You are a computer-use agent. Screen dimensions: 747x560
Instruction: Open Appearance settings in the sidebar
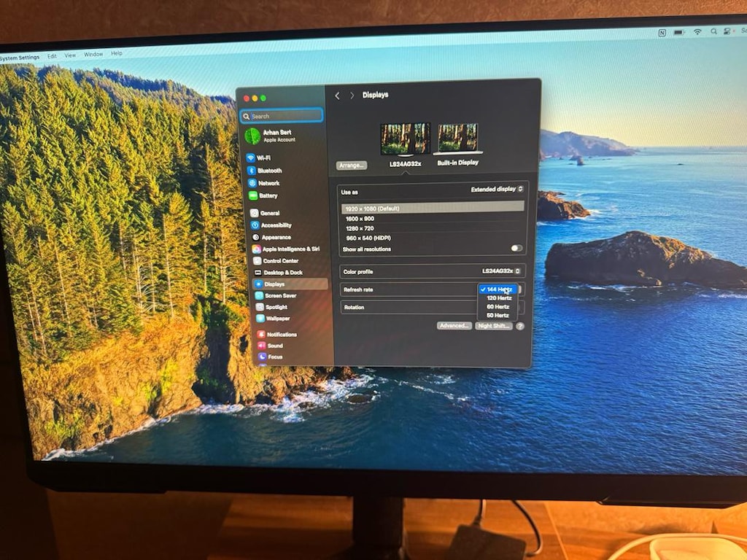coord(271,237)
